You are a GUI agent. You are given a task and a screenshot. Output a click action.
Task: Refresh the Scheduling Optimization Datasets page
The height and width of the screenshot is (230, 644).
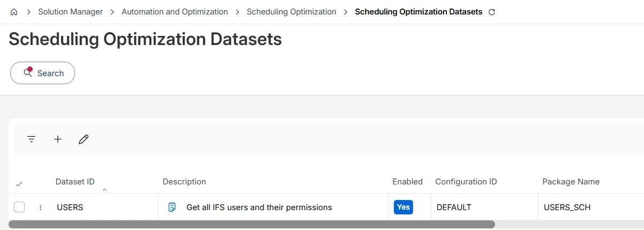point(492,12)
